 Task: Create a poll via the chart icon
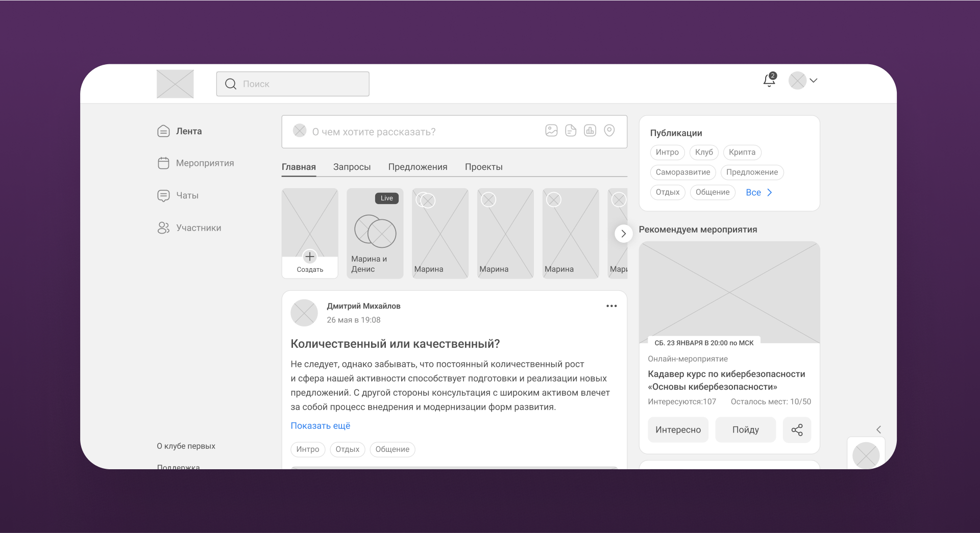coord(590,131)
